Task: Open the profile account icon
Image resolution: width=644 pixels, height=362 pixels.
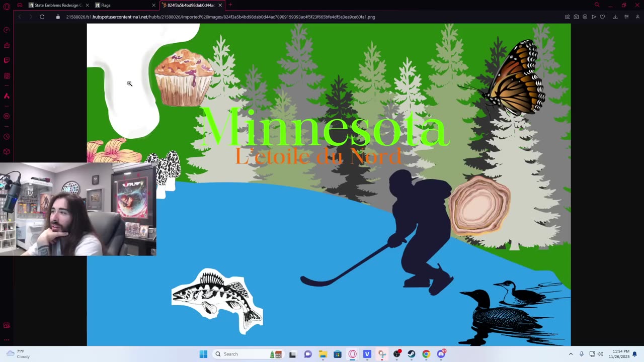Action: click(636, 17)
